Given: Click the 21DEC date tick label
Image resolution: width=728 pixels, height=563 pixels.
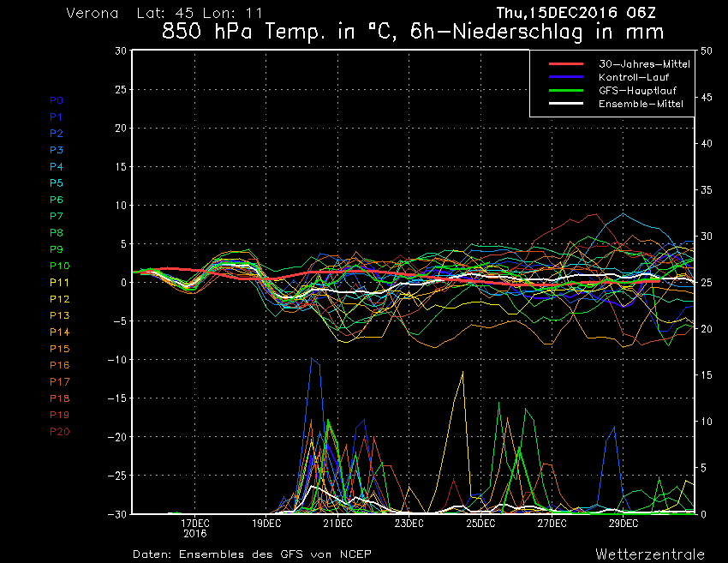Looking at the screenshot, I should 338,523.
